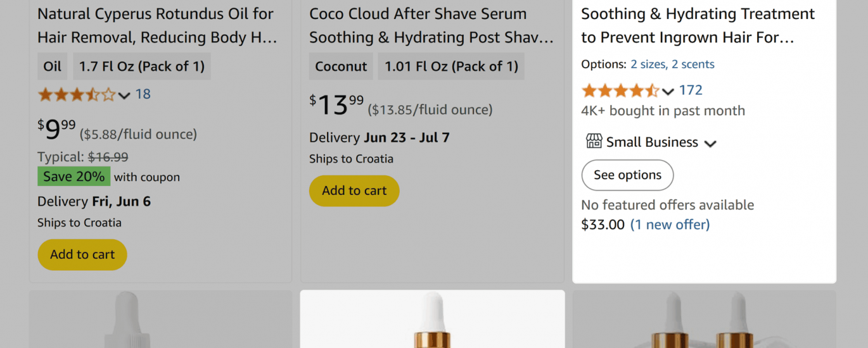Select the Oil scent option chip
This screenshot has width=868, height=348.
coord(53,66)
